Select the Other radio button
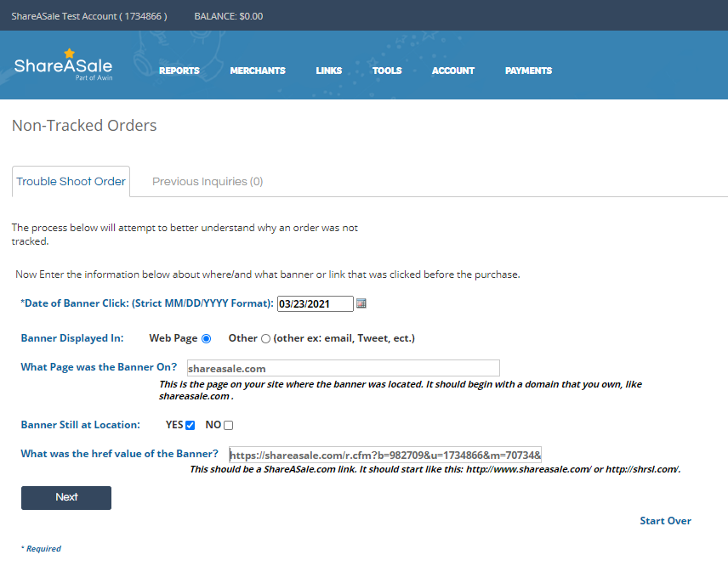 coord(265,338)
